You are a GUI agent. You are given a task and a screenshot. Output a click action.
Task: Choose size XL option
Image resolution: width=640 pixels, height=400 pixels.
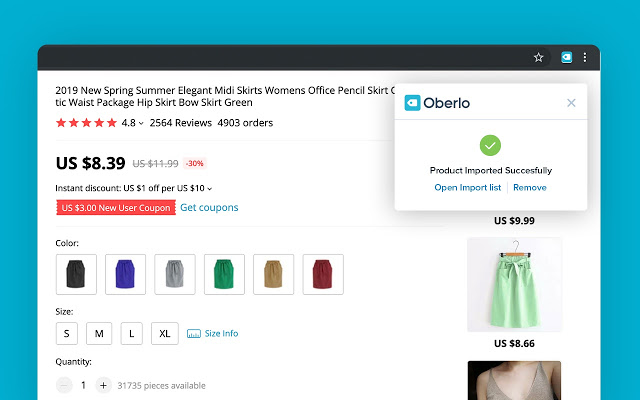165,333
